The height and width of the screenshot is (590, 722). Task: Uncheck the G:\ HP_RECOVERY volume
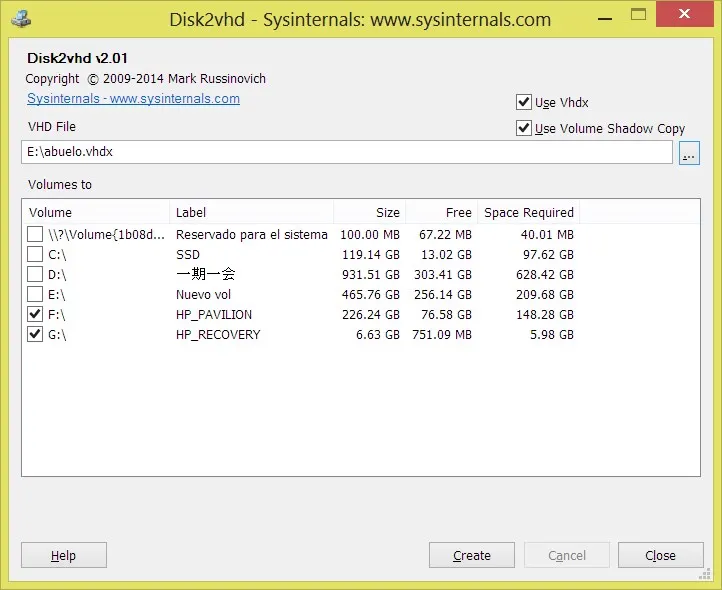pyautogui.click(x=35, y=334)
